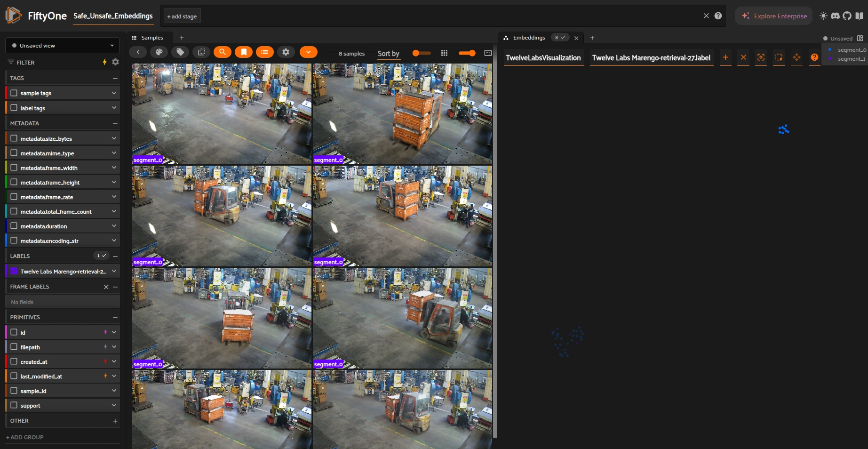Clear the view bar with the X icon
This screenshot has width=868, height=449.
click(x=706, y=16)
